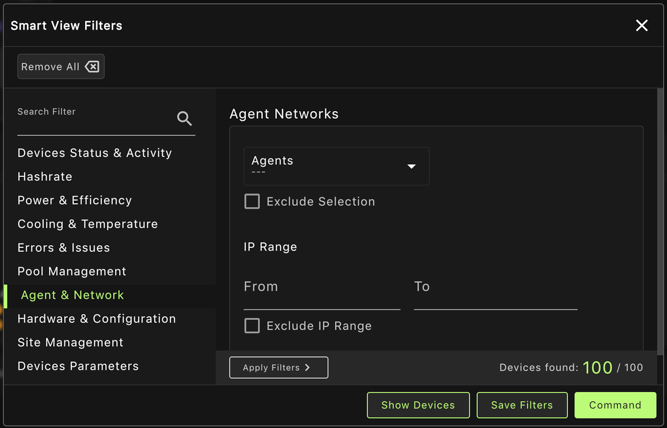Tick the Exclude IP Range checkbox
The height and width of the screenshot is (428, 667).
pyautogui.click(x=252, y=325)
